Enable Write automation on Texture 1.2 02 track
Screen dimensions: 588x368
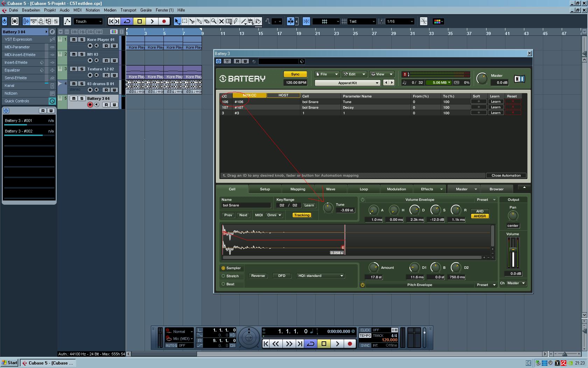(114, 75)
